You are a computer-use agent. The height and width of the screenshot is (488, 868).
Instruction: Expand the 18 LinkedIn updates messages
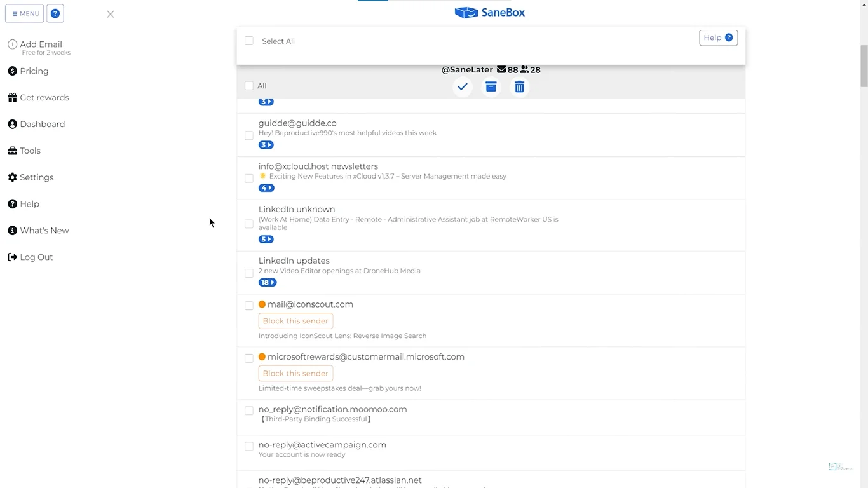pyautogui.click(x=267, y=283)
